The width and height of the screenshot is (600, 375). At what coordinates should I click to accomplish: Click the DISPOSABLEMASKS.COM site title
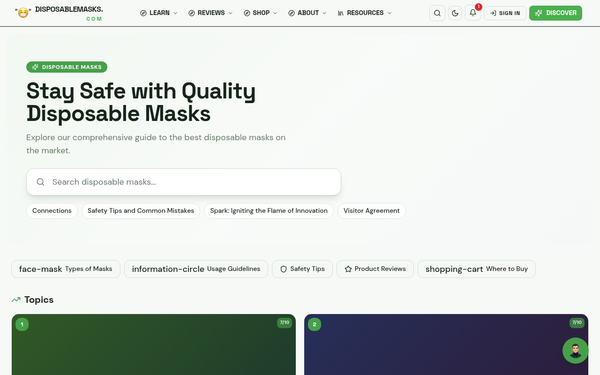pyautogui.click(x=69, y=13)
